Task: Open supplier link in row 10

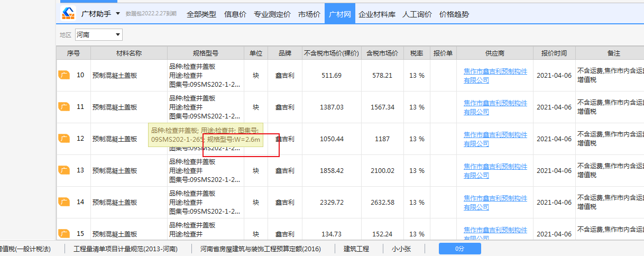Action: tap(495, 76)
